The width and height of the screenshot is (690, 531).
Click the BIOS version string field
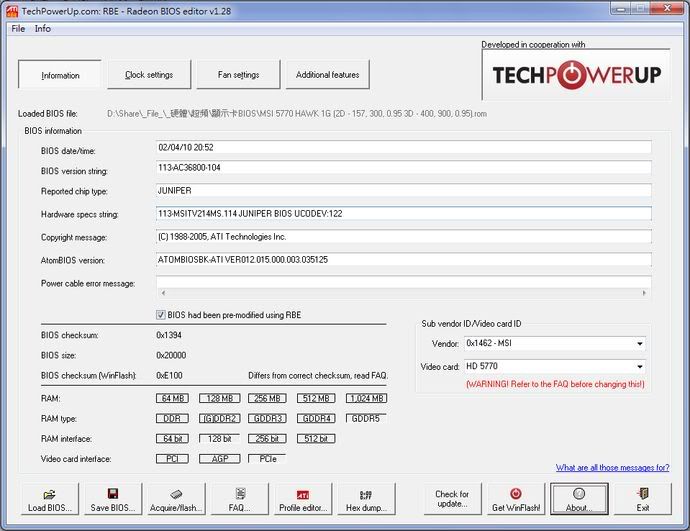click(x=404, y=168)
